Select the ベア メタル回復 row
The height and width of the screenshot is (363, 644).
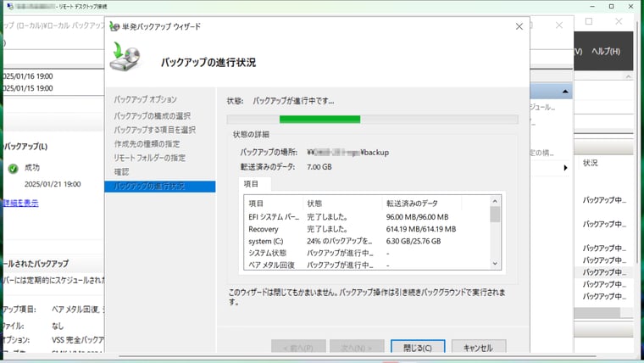367,265
